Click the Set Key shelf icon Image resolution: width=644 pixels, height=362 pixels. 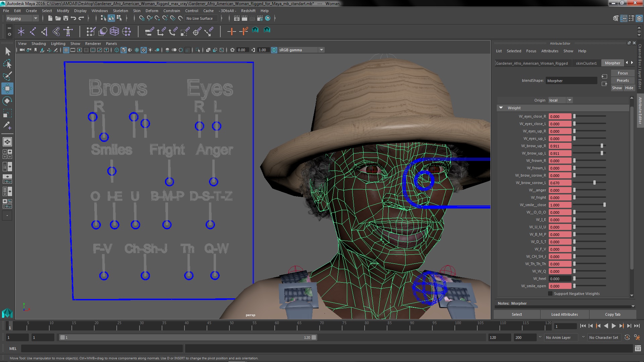click(231, 32)
